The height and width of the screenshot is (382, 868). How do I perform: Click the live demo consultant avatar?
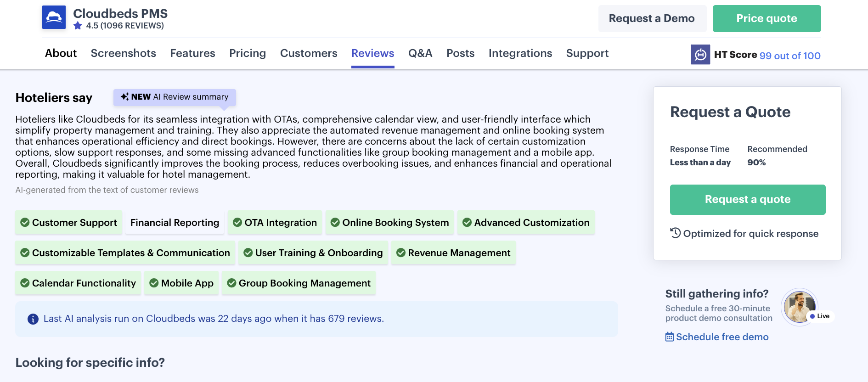click(x=800, y=307)
